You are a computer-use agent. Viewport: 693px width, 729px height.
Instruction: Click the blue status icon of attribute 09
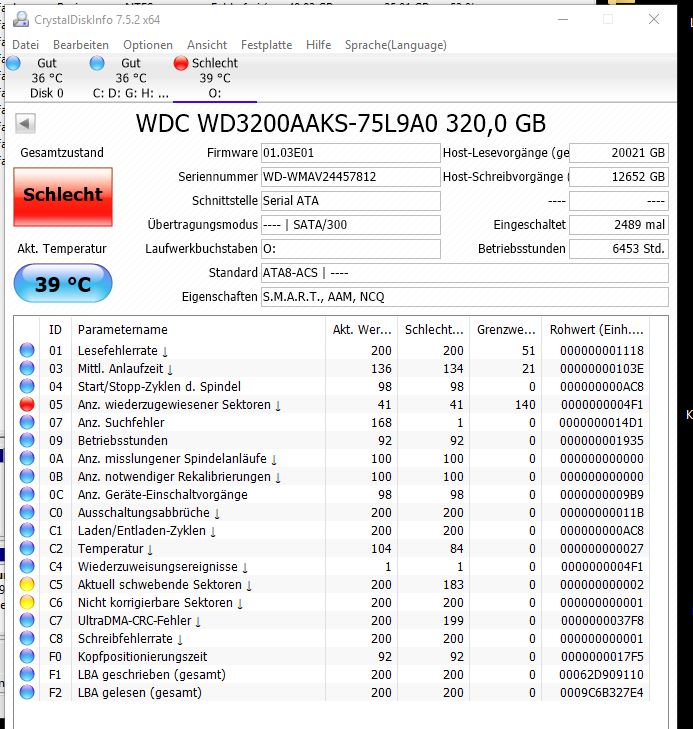27,440
